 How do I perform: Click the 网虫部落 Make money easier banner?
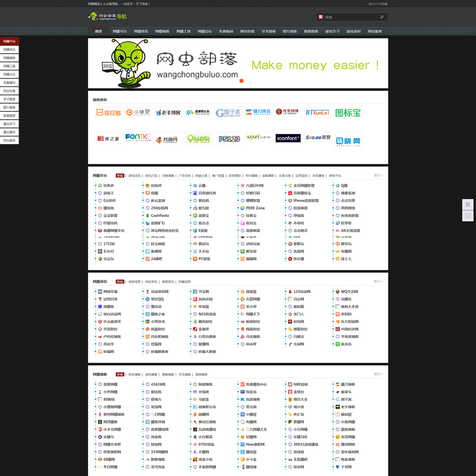(238, 63)
